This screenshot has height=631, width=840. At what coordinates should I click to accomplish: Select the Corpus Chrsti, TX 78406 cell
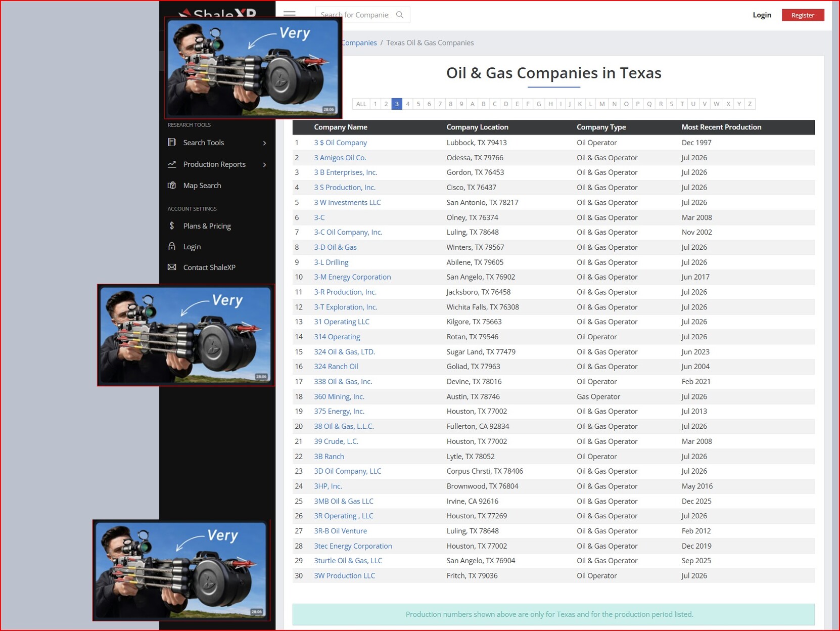(485, 471)
